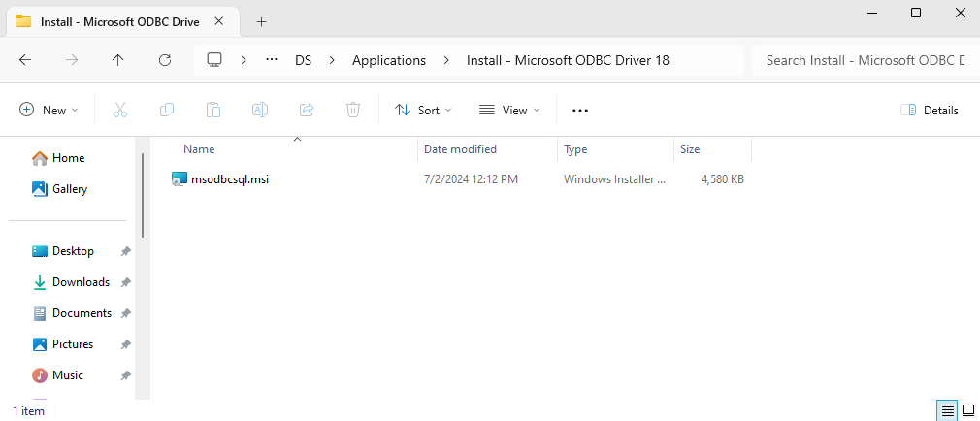Viewport: 980px width, 421px height.
Task: Click the Paste clipboard icon
Action: pos(213,110)
